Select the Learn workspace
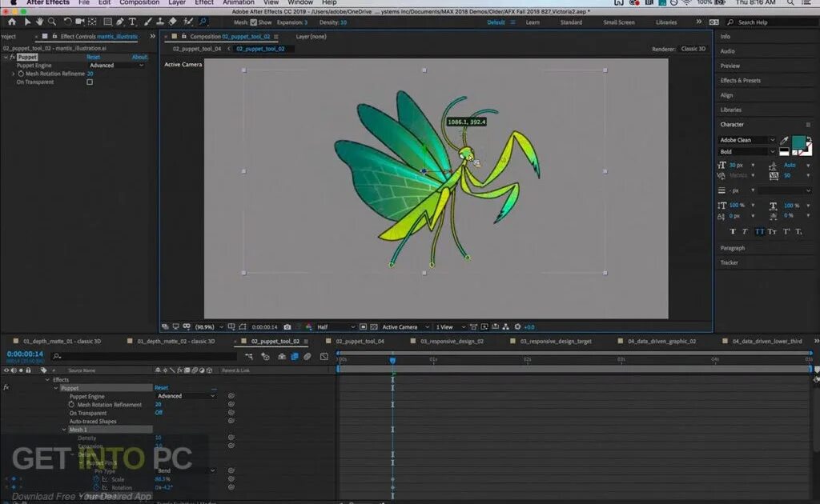This screenshot has height=504, width=820. (x=533, y=22)
